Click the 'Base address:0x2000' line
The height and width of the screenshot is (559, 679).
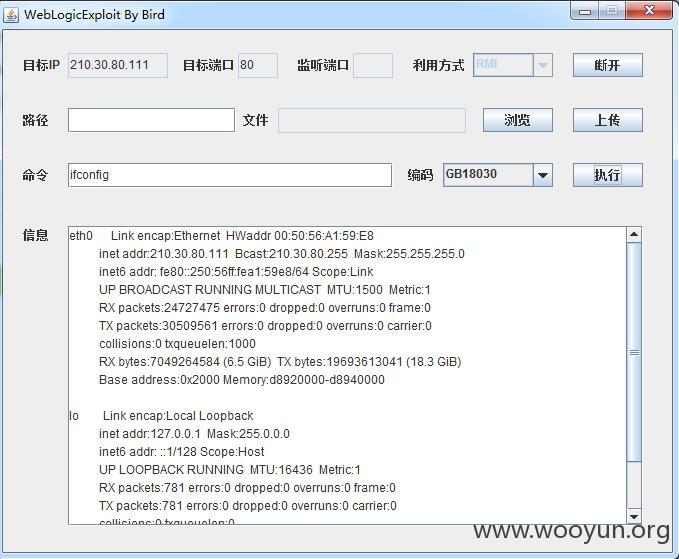pos(242,380)
